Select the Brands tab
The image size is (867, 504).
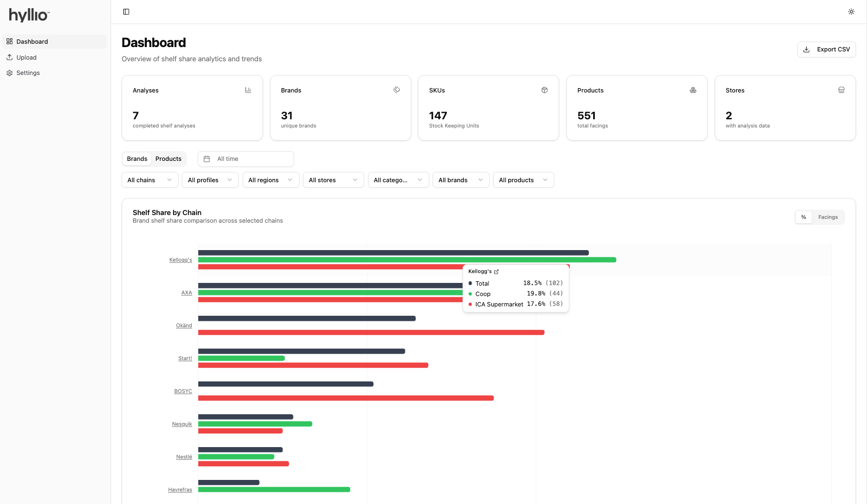(137, 159)
